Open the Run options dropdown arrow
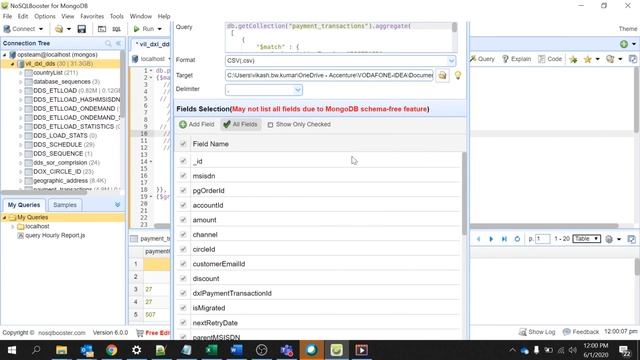This screenshot has height=360, width=640. 160,29
